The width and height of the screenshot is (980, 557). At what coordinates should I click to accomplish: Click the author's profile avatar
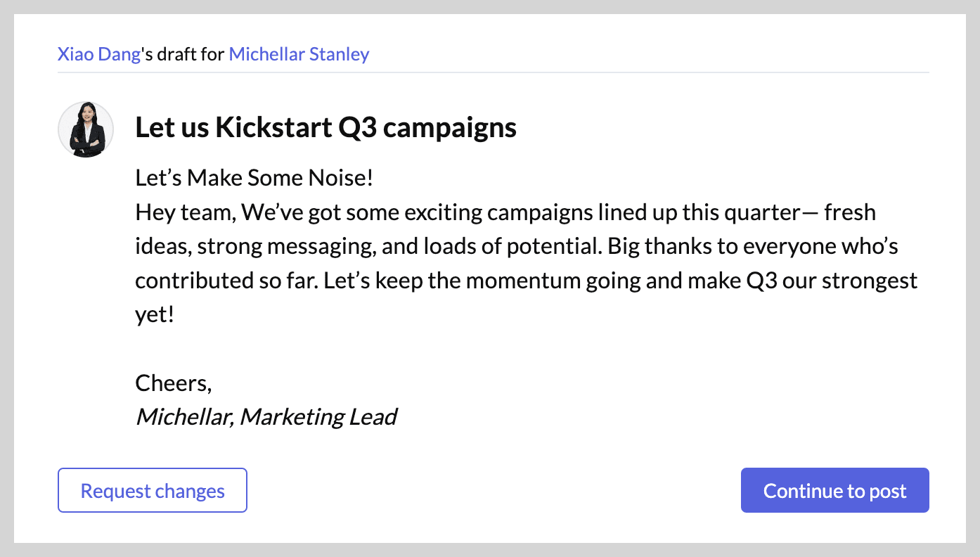[86, 129]
